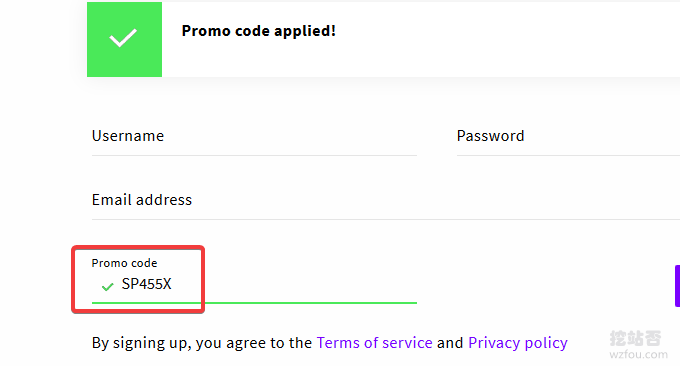680x366 pixels.
Task: Click the green underline under promo code
Action: (x=254, y=303)
